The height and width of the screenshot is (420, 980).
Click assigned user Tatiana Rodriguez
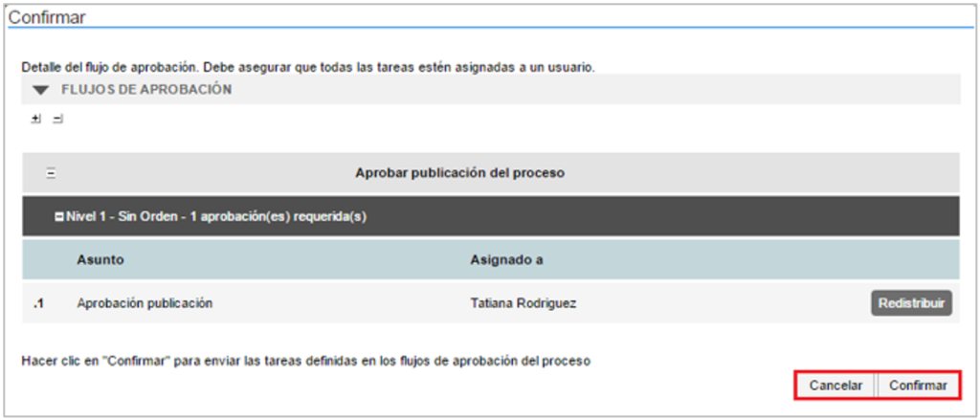point(523,303)
